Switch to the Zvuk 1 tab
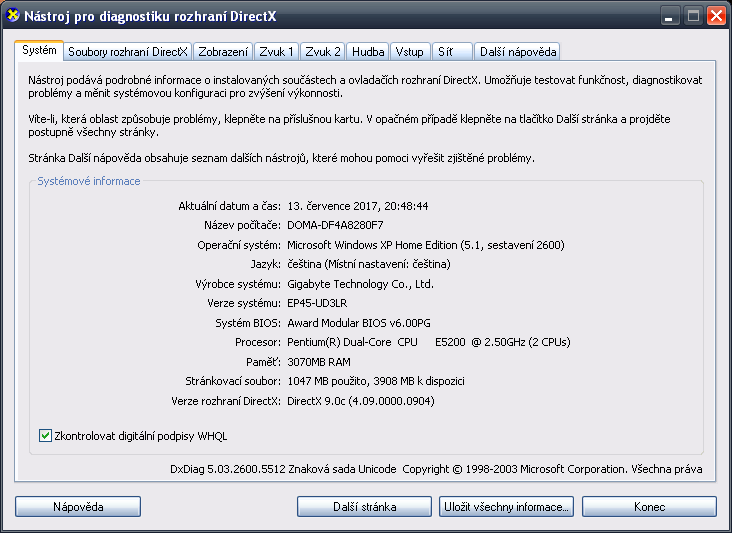The height and width of the screenshot is (533, 732). (276, 52)
